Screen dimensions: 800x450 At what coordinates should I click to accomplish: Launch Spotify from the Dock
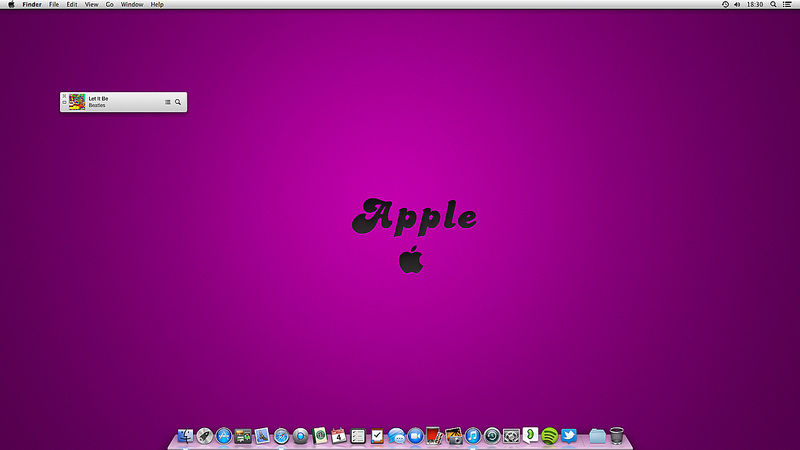pyautogui.click(x=549, y=436)
